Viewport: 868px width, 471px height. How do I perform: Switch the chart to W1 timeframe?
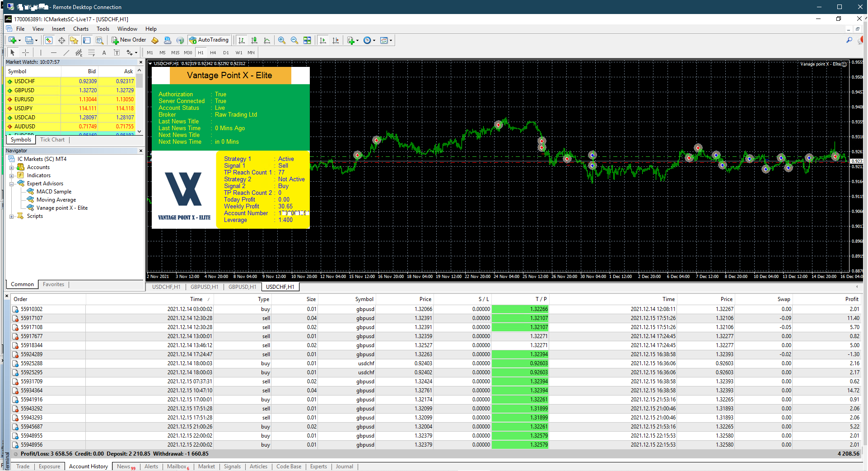click(239, 52)
